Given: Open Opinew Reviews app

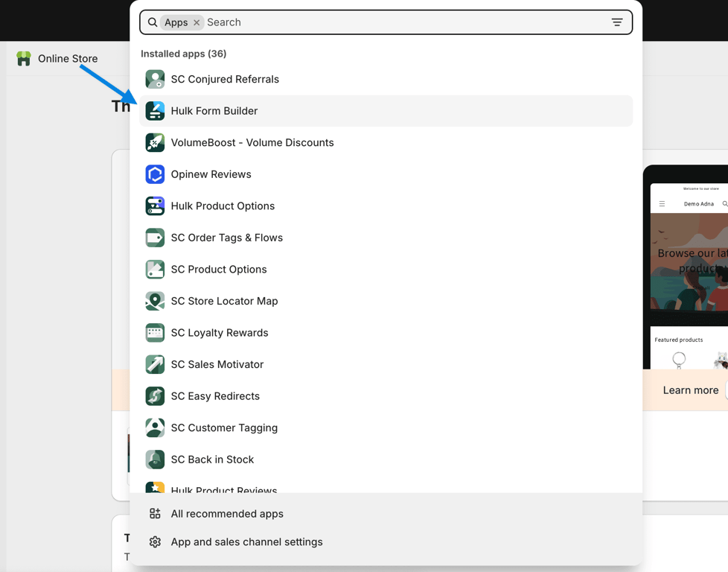Looking at the screenshot, I should (386, 174).
